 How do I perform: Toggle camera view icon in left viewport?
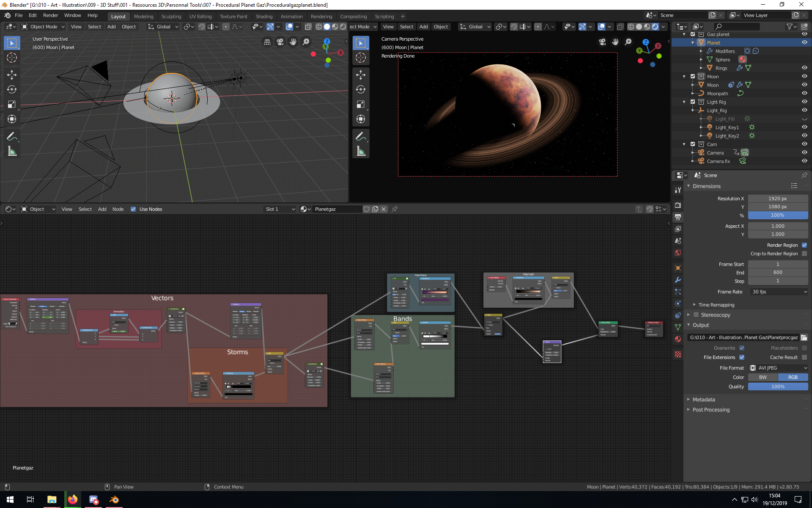tap(280, 42)
